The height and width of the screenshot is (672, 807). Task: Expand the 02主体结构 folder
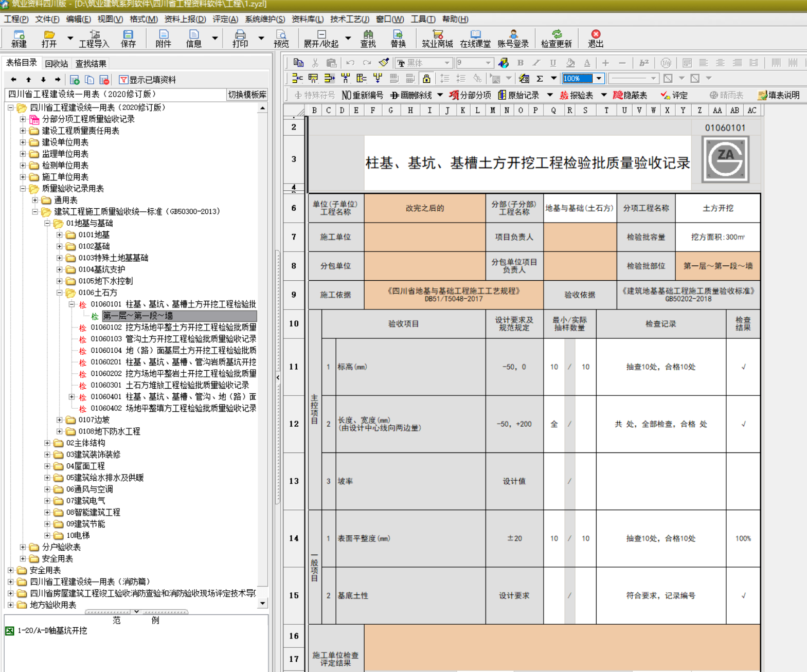coord(47,443)
